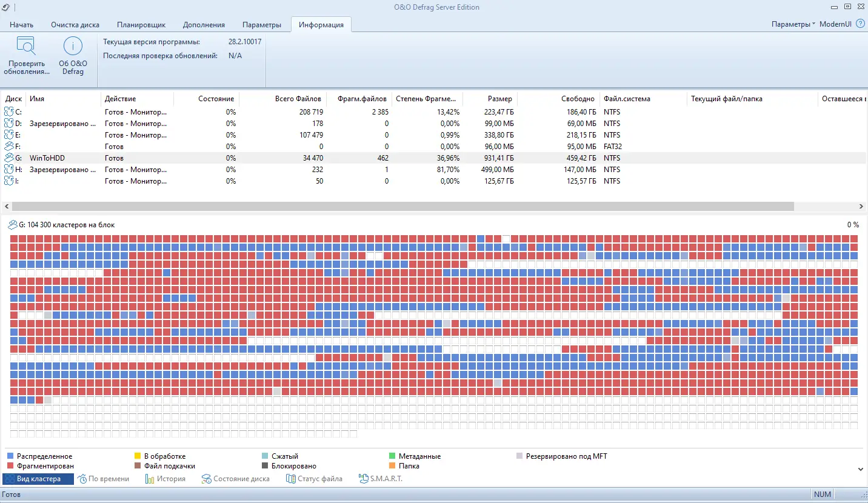This screenshot has width=868, height=503.
Task: Click the magnifier icon on "Проверить обновления"
Action: click(x=26, y=46)
